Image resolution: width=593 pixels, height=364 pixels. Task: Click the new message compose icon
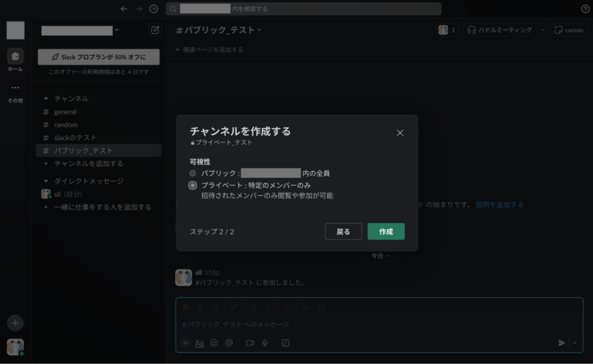click(x=155, y=30)
